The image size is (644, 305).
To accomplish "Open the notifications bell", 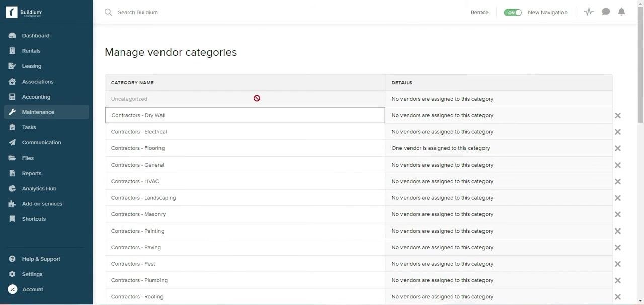I will coord(621,12).
